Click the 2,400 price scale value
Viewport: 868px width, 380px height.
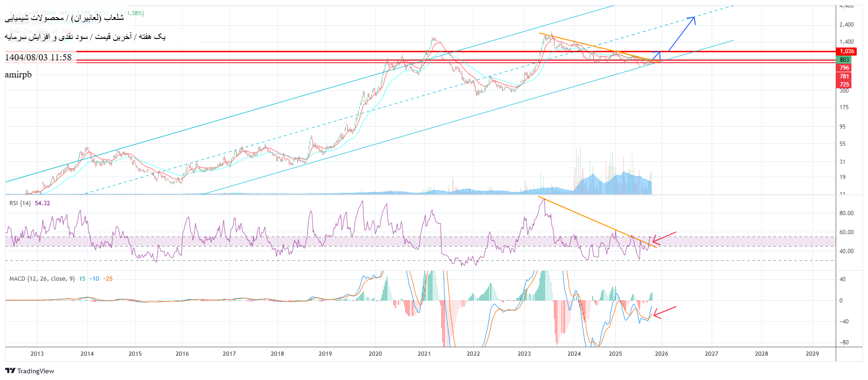pyautogui.click(x=846, y=25)
